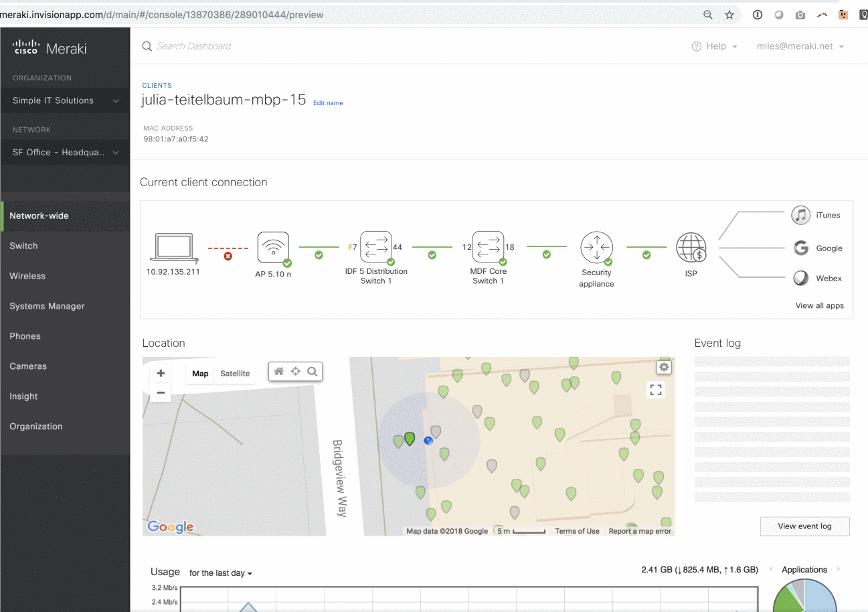Bookmark page with browser star icon
The image size is (868, 612).
[x=729, y=15]
